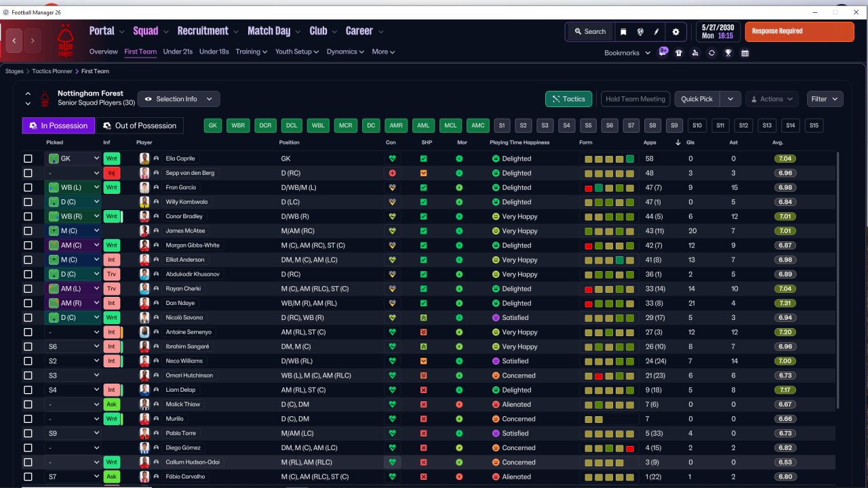Image resolution: width=868 pixels, height=488 pixels.
Task: Expand the Quick Pick arrow dropdown
Action: (x=730, y=99)
